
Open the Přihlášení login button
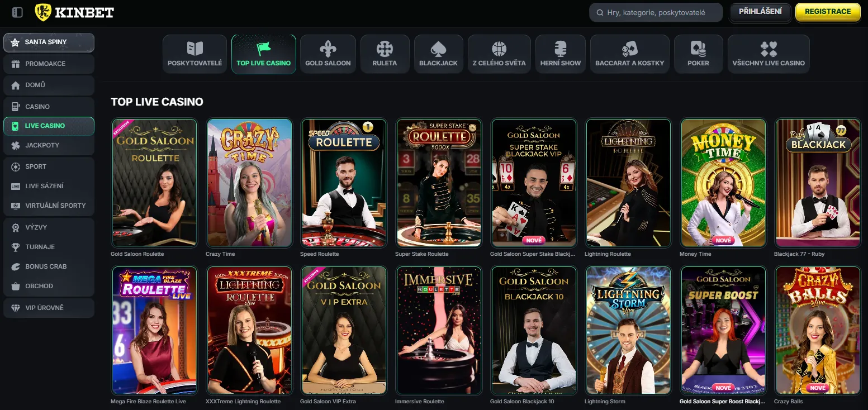pos(760,11)
